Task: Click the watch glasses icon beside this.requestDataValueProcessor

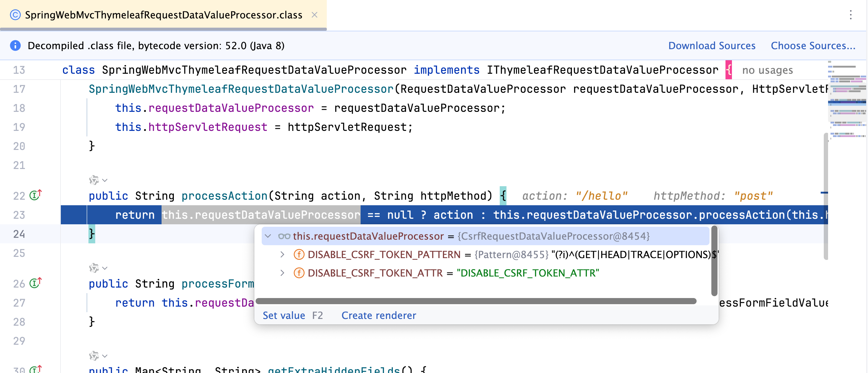Action: click(284, 236)
